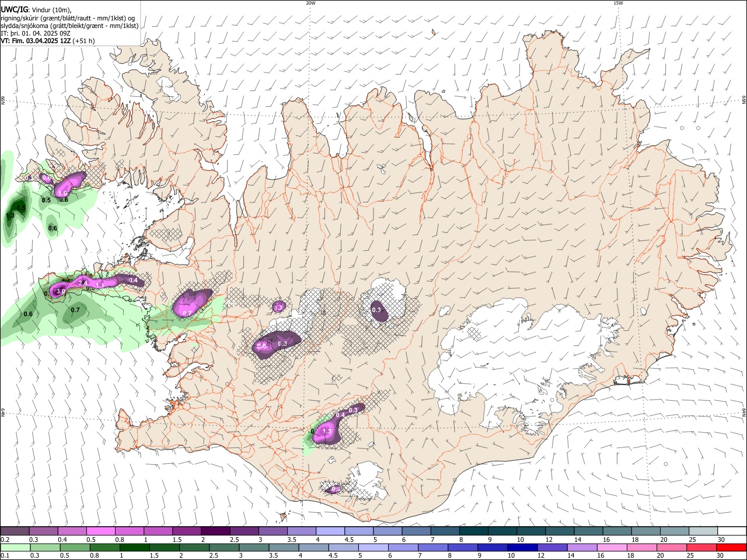Select the bright red swatch ending the lower scale
This screenshot has width=747, height=560.
point(731,547)
